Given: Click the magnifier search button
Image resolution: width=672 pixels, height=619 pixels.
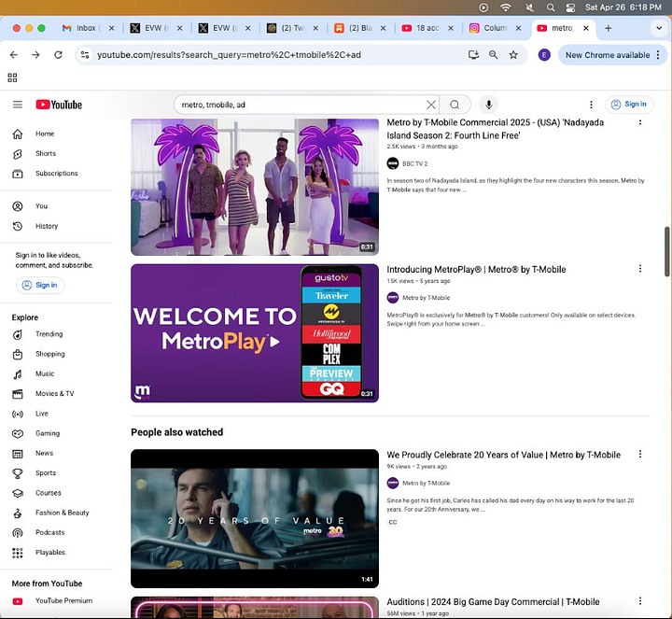Looking at the screenshot, I should coord(455,105).
